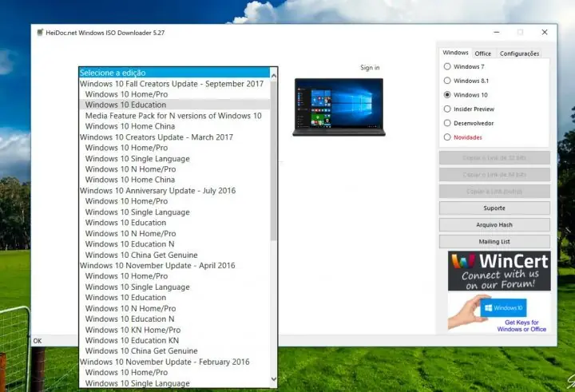Select 'Selecione a edição' header entry
This screenshot has width=575, height=392.
click(175, 73)
